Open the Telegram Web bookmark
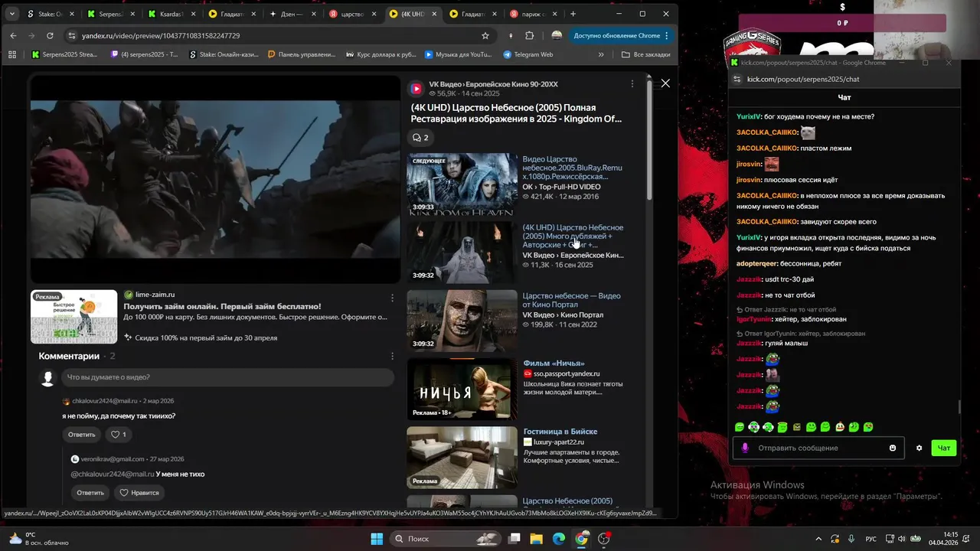The image size is (980, 551). (528, 54)
